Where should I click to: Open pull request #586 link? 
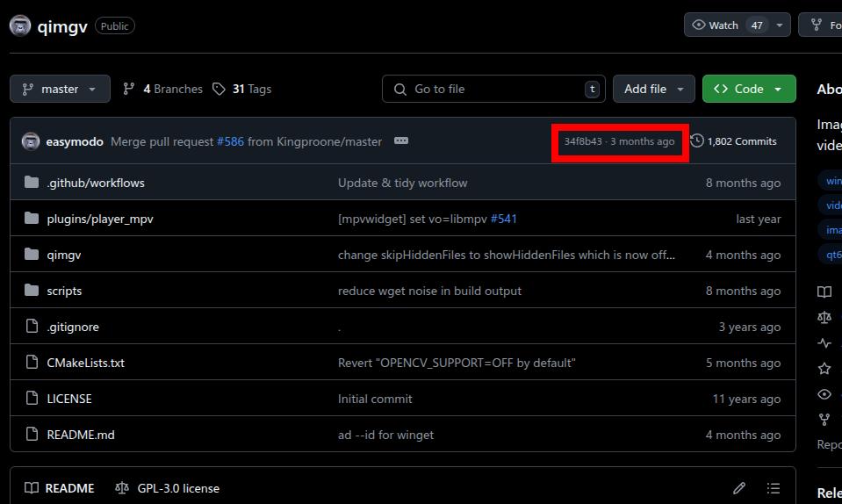tap(230, 141)
